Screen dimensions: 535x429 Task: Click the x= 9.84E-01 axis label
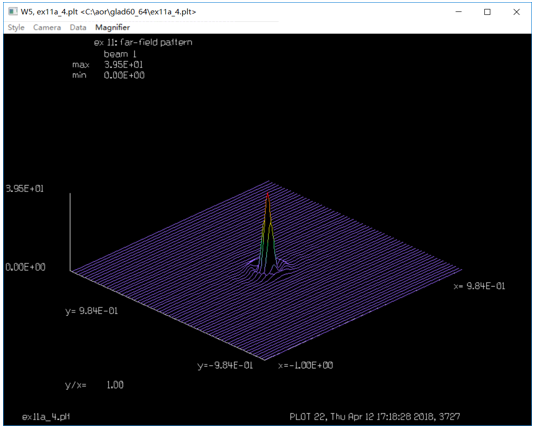pyautogui.click(x=479, y=286)
